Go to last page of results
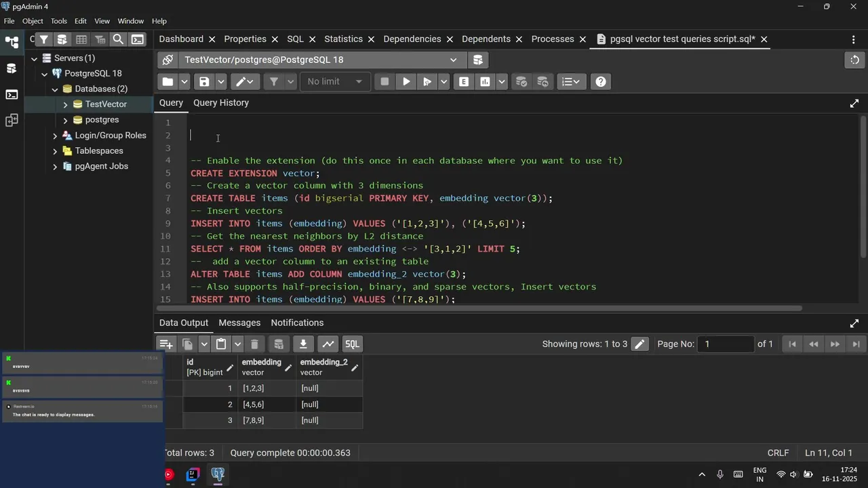This screenshot has height=488, width=868. point(856,344)
